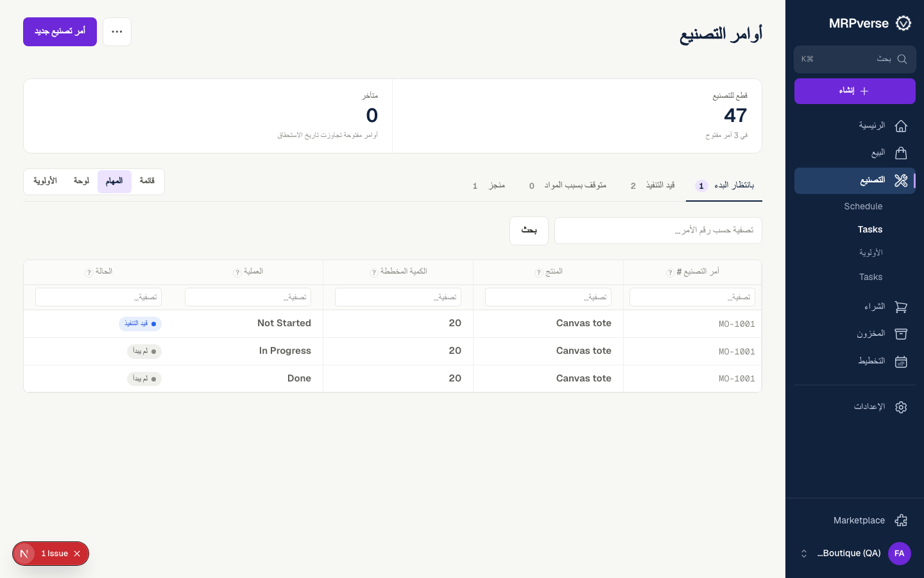Click the help icon beside أمر التصنيع # header
Screen dimensions: 924x578
coord(670,272)
